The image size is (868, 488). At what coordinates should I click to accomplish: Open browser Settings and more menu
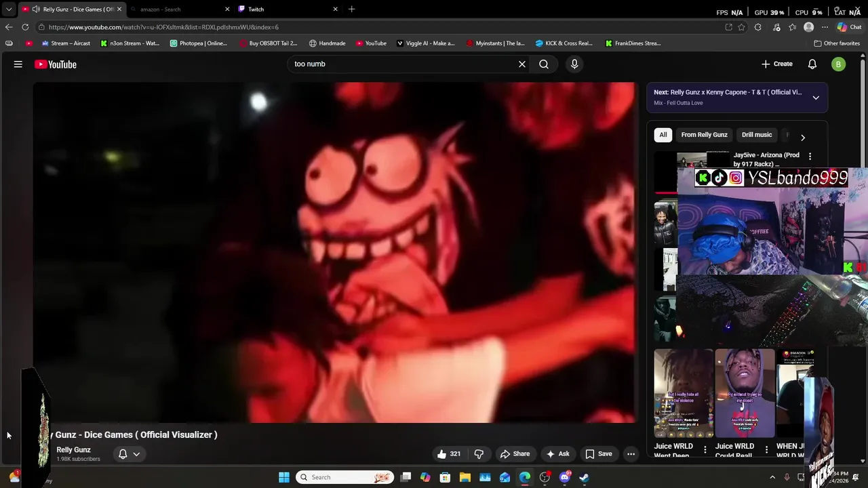pos(825,27)
